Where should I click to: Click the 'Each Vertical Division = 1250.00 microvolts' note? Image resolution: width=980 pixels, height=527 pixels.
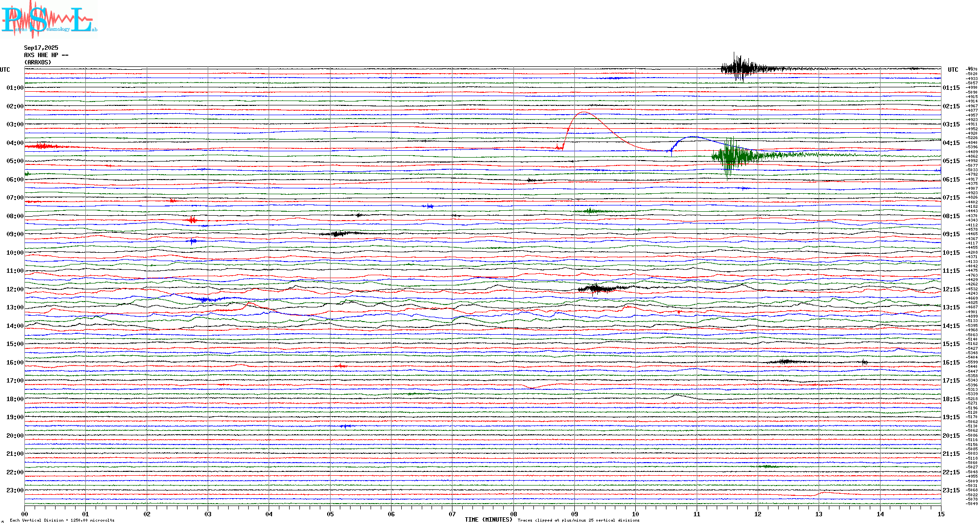pos(62,520)
